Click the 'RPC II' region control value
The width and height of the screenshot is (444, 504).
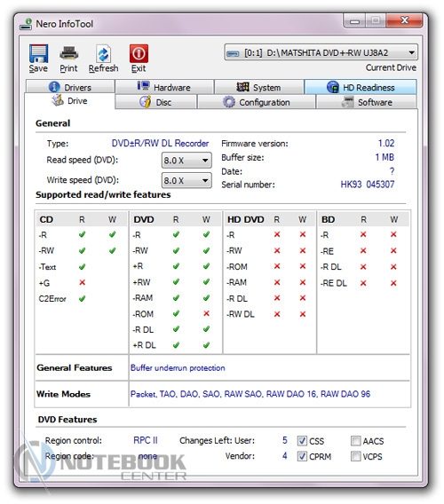click(x=146, y=440)
